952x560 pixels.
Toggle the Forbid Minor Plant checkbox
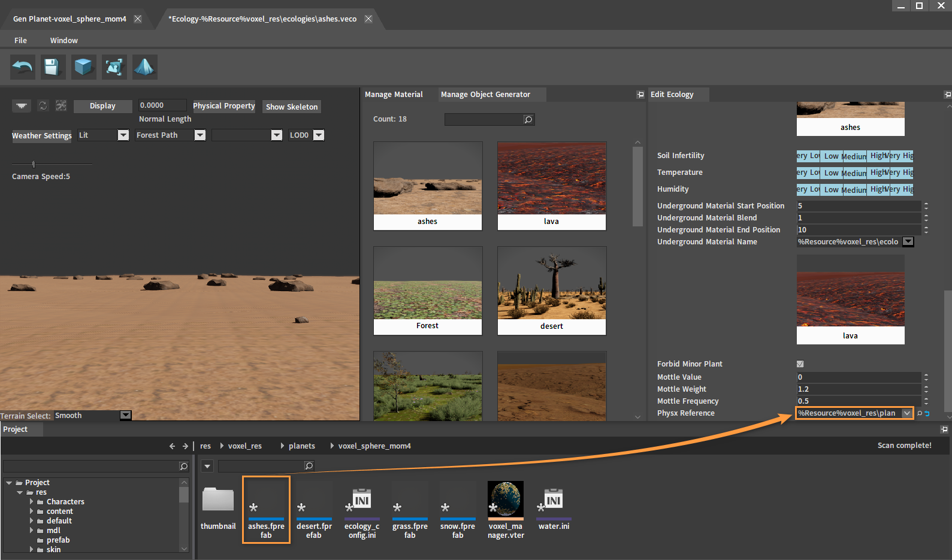(x=800, y=364)
